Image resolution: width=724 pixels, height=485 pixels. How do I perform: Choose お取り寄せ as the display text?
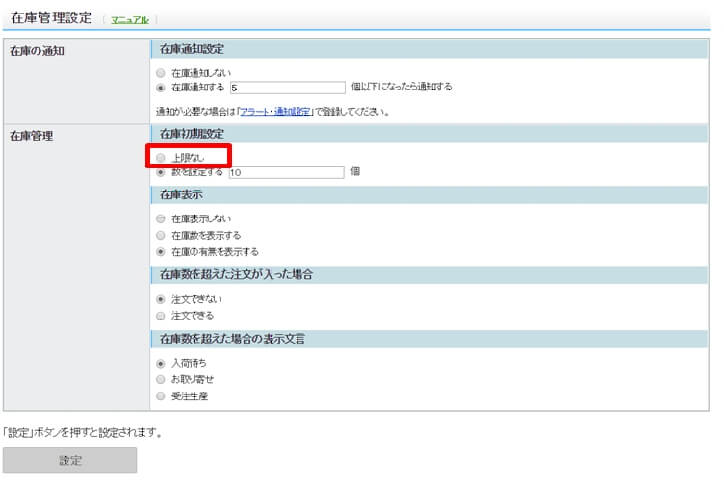click(x=161, y=379)
